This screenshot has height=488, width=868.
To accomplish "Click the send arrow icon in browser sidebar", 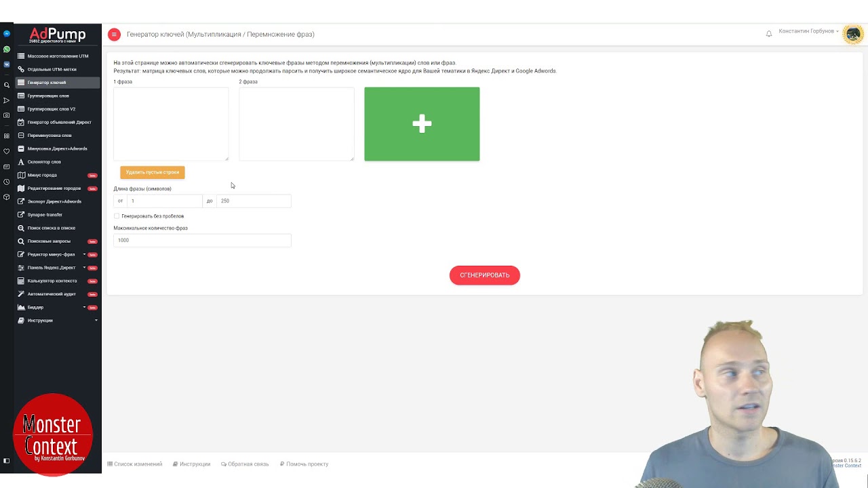I will click(7, 100).
